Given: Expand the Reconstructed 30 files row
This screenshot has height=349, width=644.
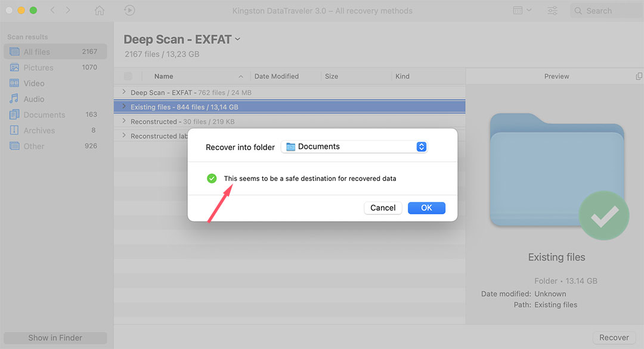Looking at the screenshot, I should tap(123, 121).
